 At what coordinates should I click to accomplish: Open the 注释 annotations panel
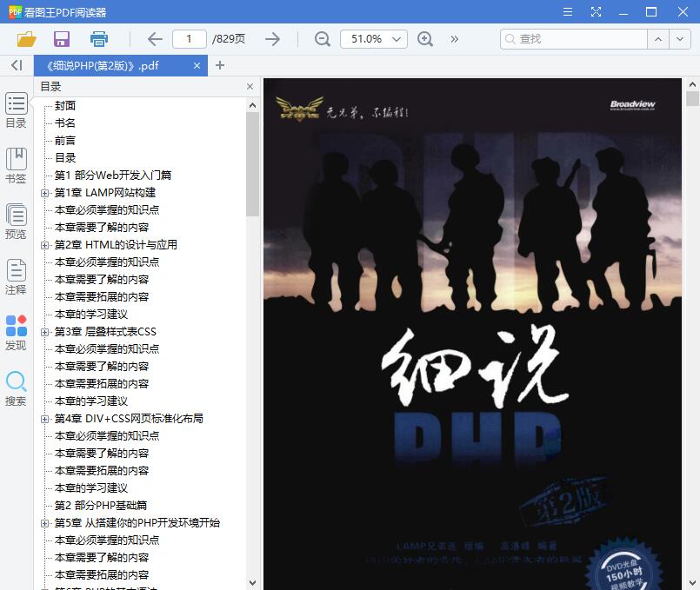[x=15, y=278]
